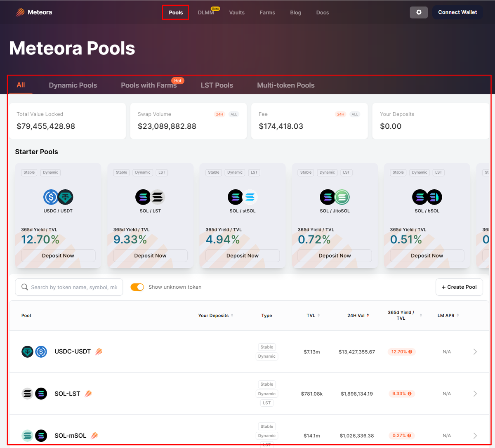Switch to the All tab
This screenshot has height=448, width=495.
click(21, 85)
